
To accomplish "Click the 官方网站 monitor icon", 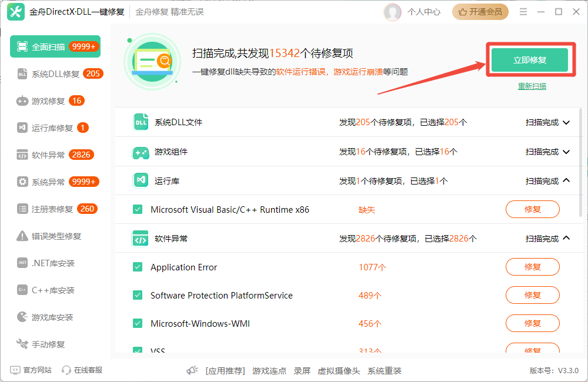I will click(x=15, y=370).
